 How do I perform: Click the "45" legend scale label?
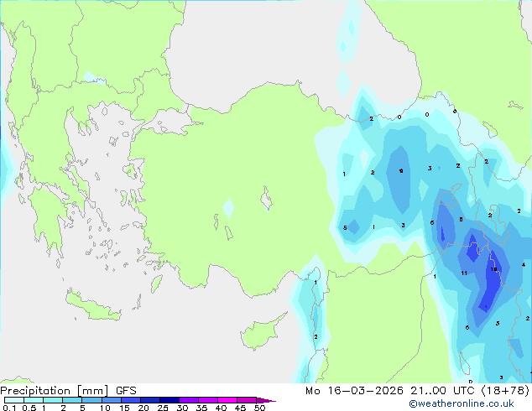240,408
